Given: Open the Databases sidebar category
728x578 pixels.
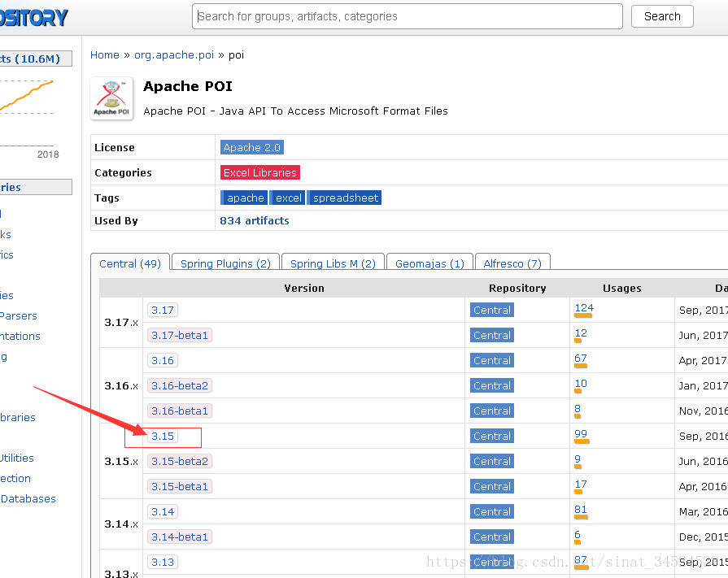Looking at the screenshot, I should 28,499.
